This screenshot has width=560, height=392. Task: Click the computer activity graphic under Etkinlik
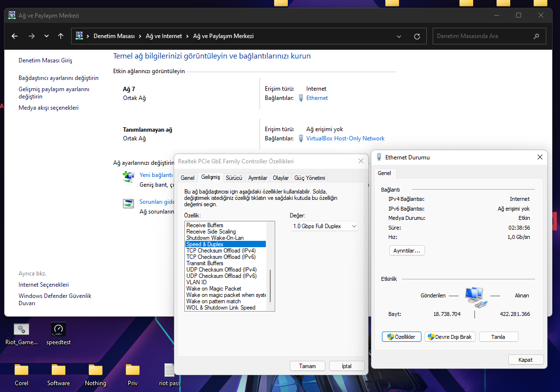click(475, 296)
